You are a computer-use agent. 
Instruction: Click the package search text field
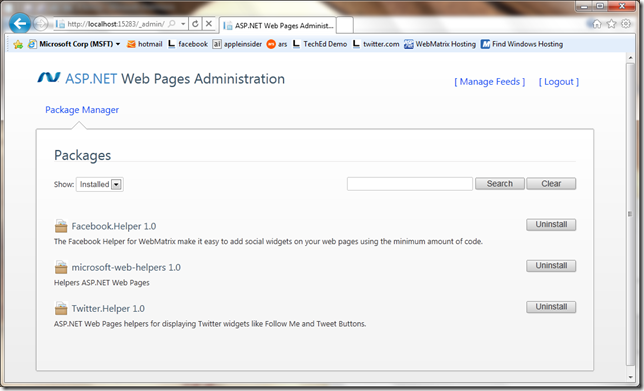pyautogui.click(x=409, y=184)
